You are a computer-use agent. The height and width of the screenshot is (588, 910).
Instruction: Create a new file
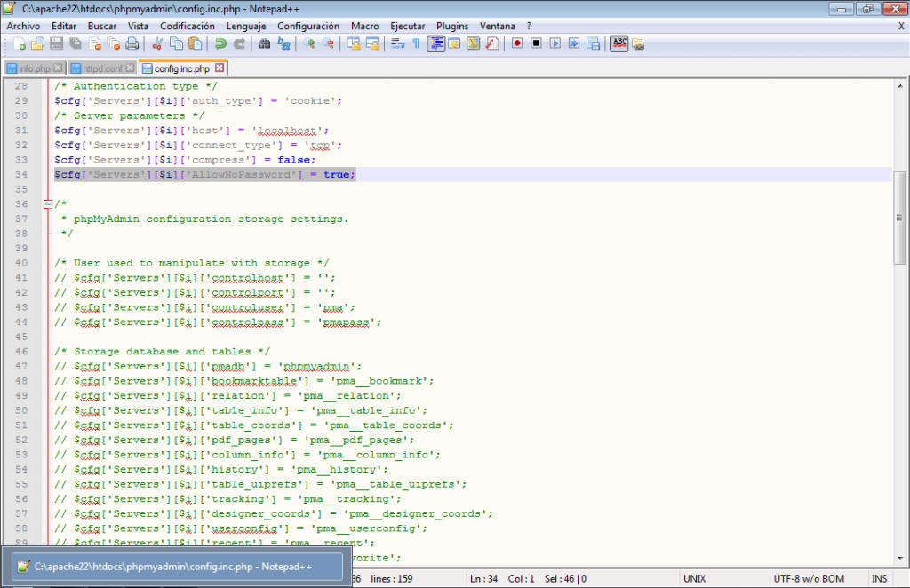(20, 44)
